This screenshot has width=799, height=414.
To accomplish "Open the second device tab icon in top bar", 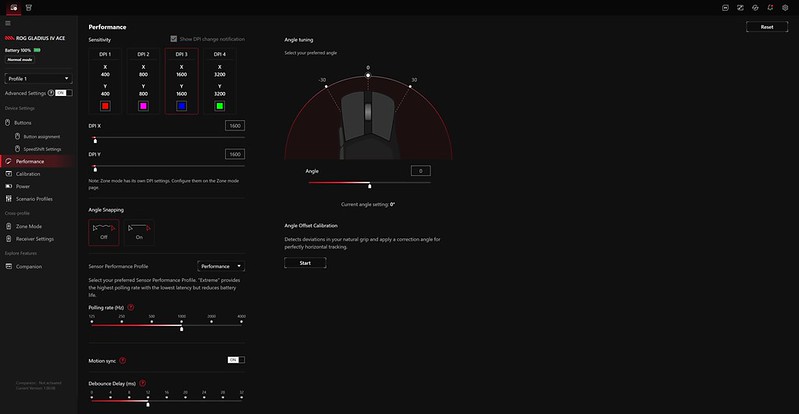I will pos(29,8).
